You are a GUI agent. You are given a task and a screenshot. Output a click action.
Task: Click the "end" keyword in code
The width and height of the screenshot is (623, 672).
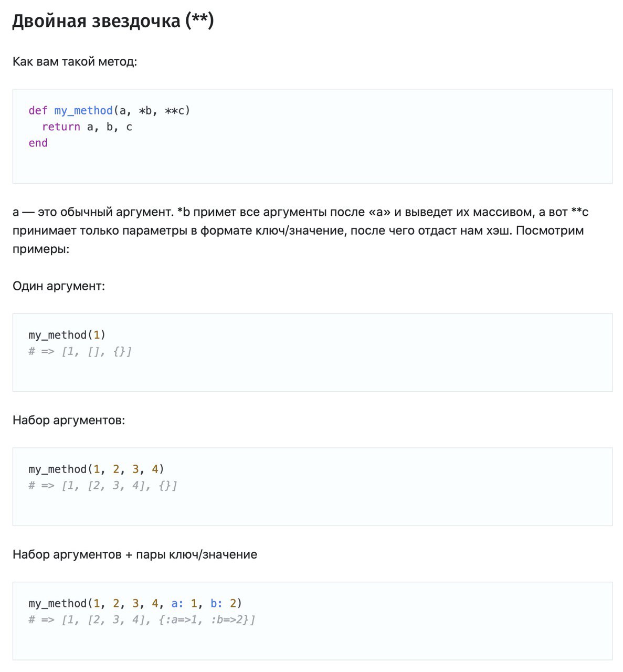(38, 143)
